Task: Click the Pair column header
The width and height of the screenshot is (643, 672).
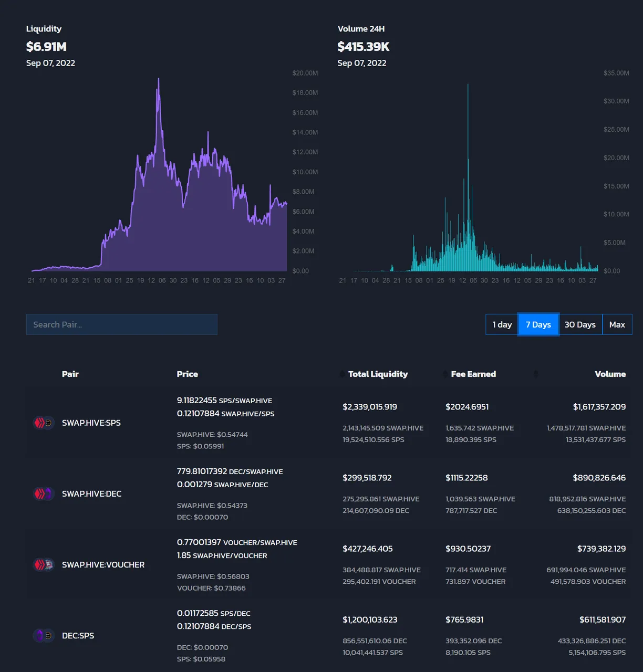Action: tap(70, 374)
